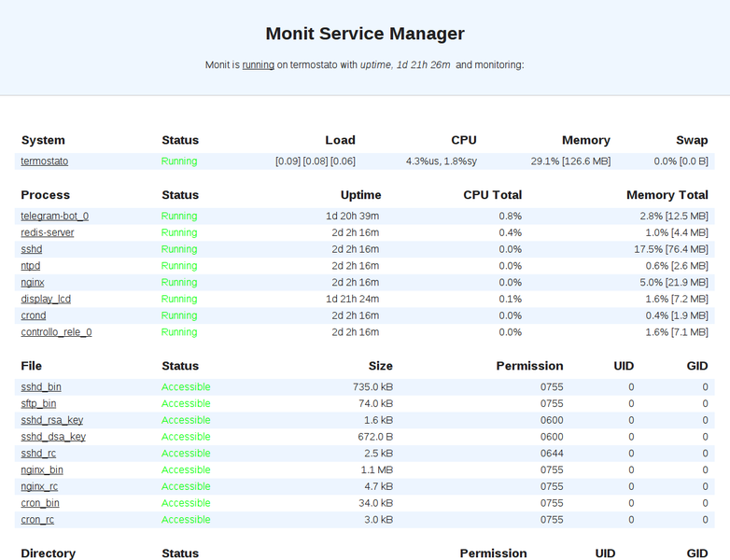
Task: Open the sshd_bin file link
Action: (41, 387)
